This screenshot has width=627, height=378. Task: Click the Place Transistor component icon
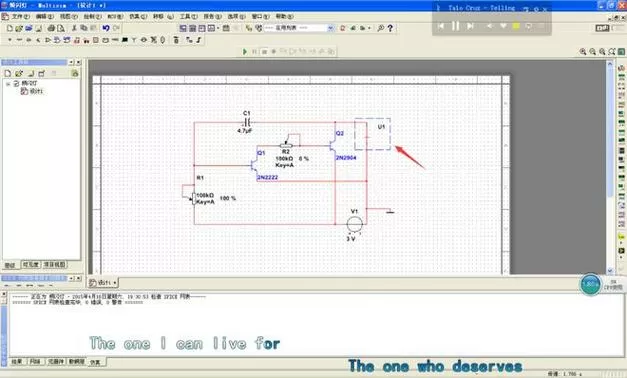click(38, 40)
